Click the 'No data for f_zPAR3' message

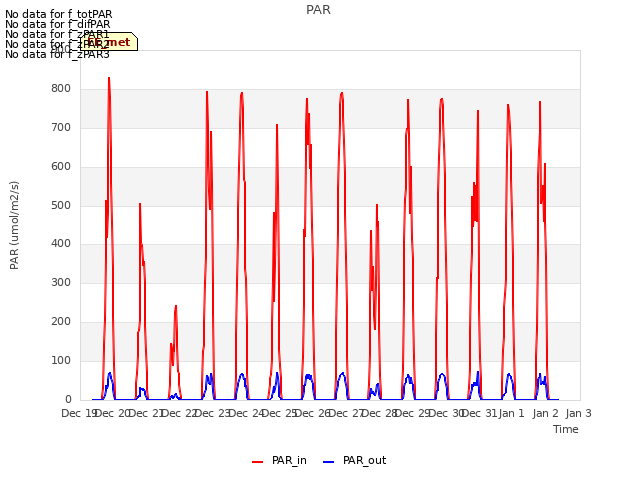(x=57, y=54)
